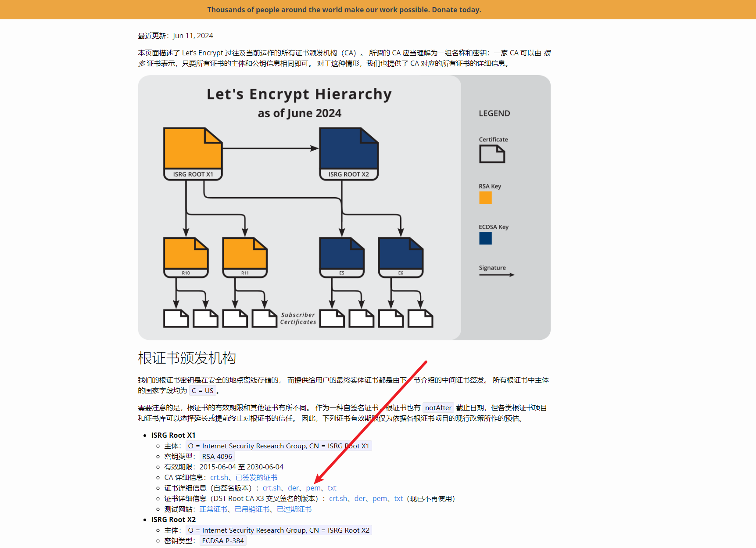Click the 根证书颁发机构 section heading
The height and width of the screenshot is (548, 756).
click(x=187, y=358)
